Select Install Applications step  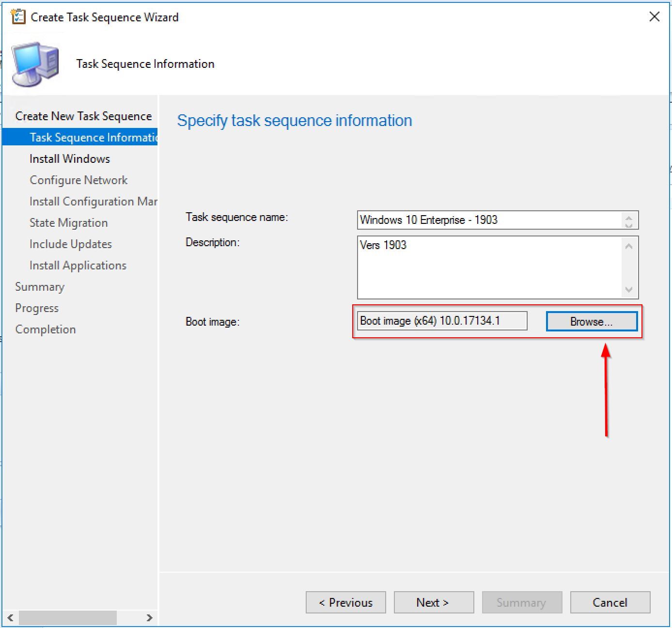[x=78, y=266]
